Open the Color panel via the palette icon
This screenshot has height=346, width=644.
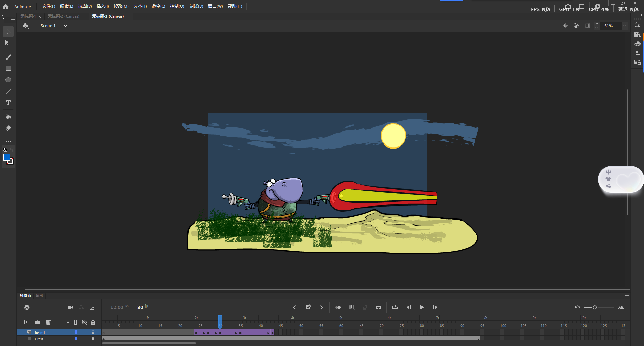pyautogui.click(x=638, y=44)
